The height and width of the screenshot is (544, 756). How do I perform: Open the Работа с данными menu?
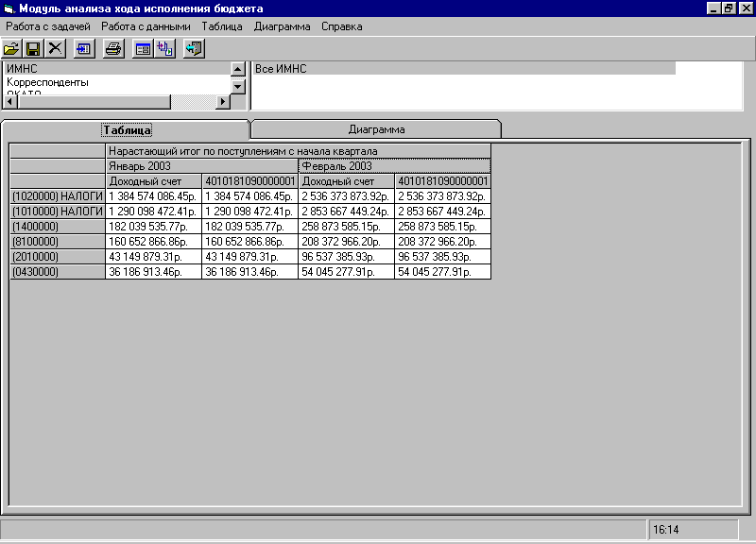(146, 26)
